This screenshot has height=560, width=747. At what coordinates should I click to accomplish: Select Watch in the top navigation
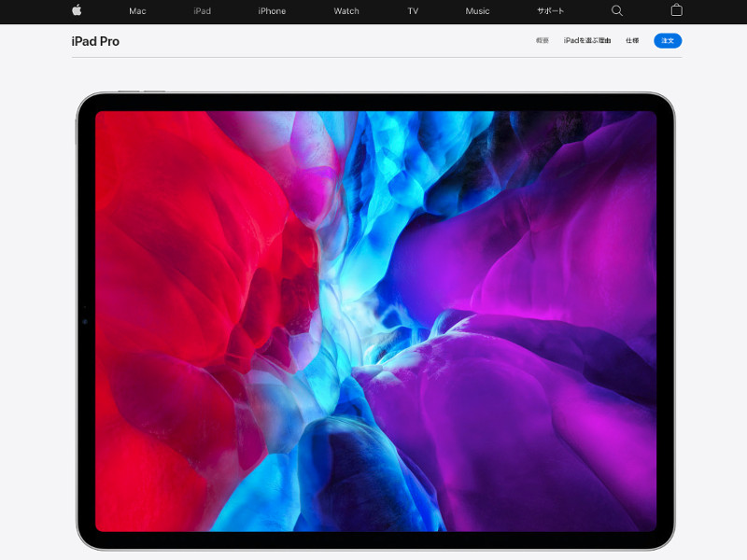[x=345, y=11]
